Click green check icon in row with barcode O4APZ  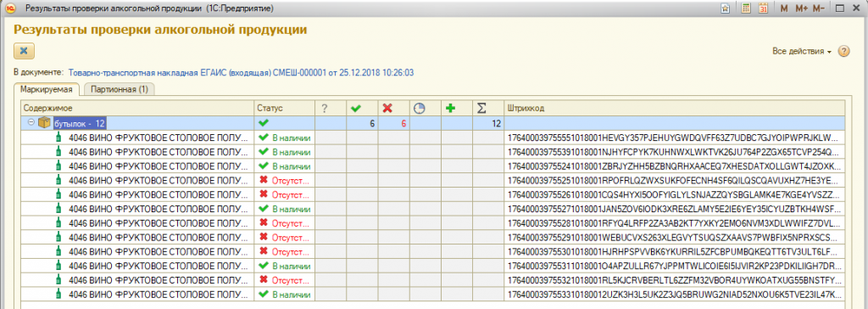pyautogui.click(x=264, y=266)
